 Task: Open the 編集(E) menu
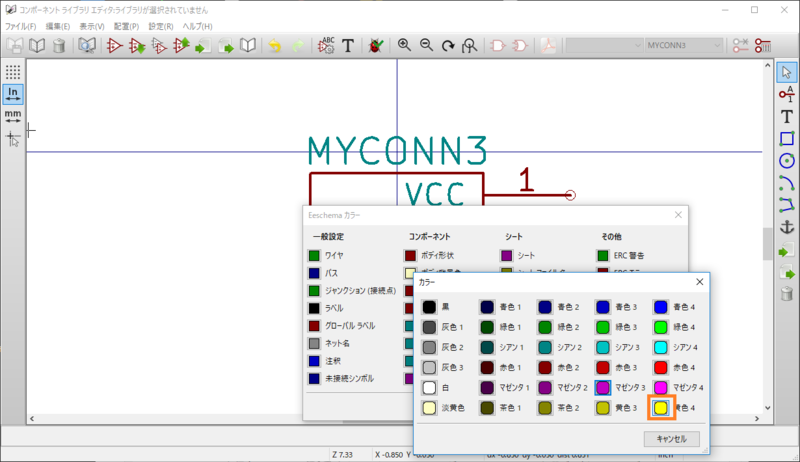(58, 27)
